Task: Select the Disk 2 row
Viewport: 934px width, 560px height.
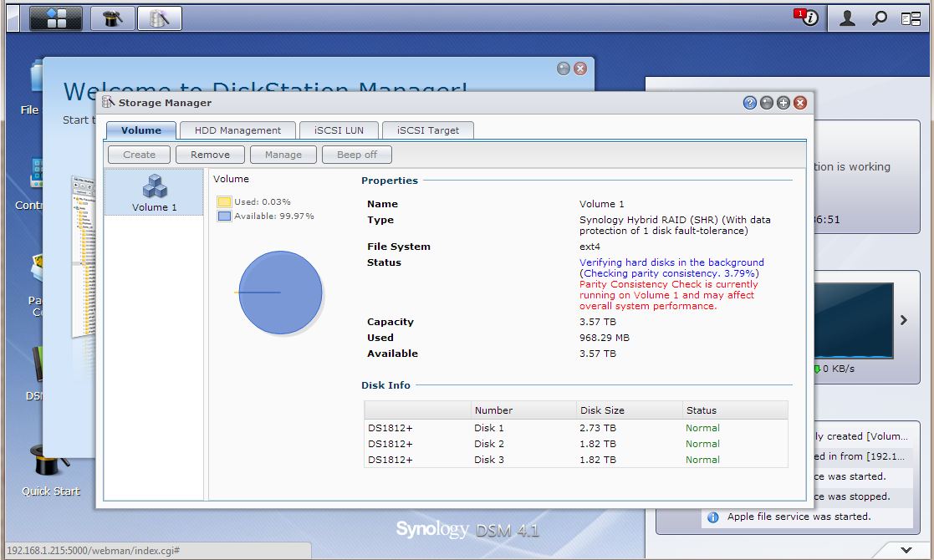Action: 576,444
